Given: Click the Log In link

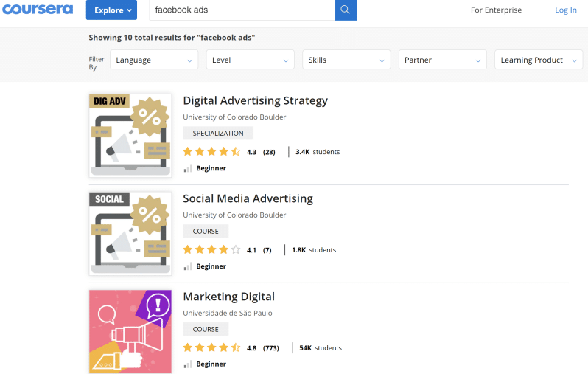Looking at the screenshot, I should [x=565, y=10].
